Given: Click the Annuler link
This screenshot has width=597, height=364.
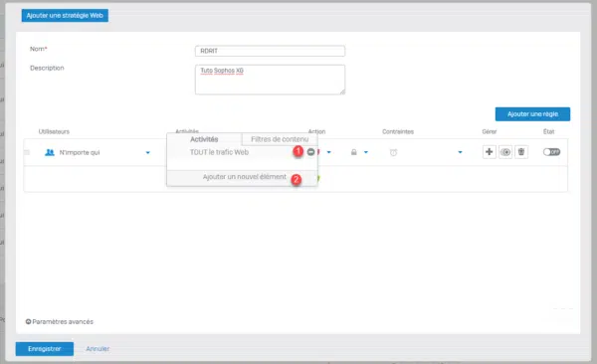Looking at the screenshot, I should click(x=98, y=349).
